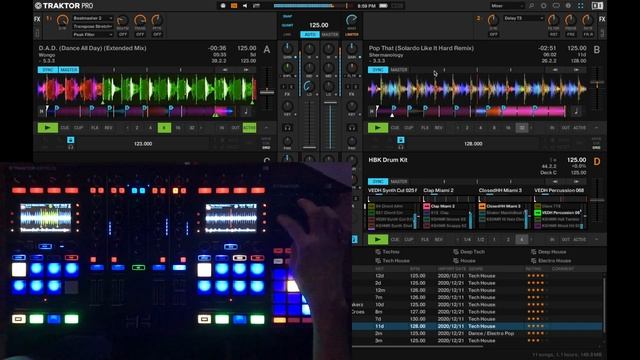
Task: Click the browser vertical scrollbar
Action: (x=604, y=304)
